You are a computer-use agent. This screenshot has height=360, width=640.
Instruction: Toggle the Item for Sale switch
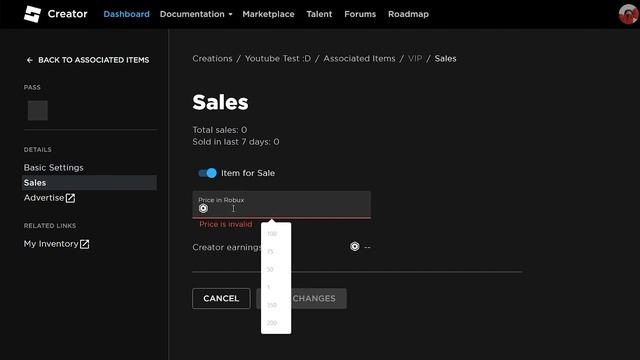tap(207, 173)
